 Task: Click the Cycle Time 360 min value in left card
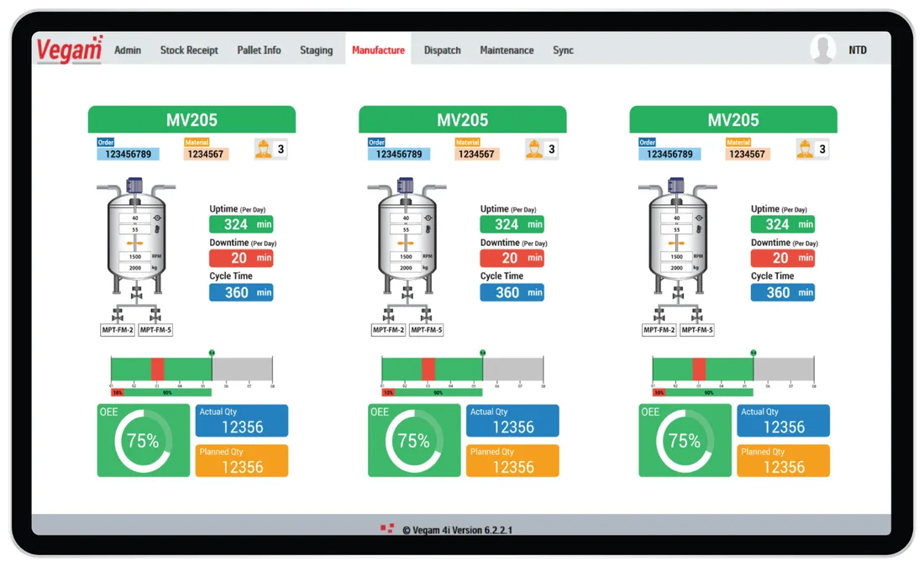tap(241, 293)
